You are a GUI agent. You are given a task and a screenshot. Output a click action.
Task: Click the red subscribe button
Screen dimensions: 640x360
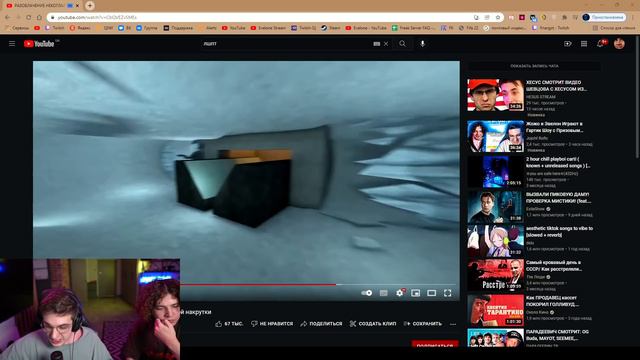[435, 344]
